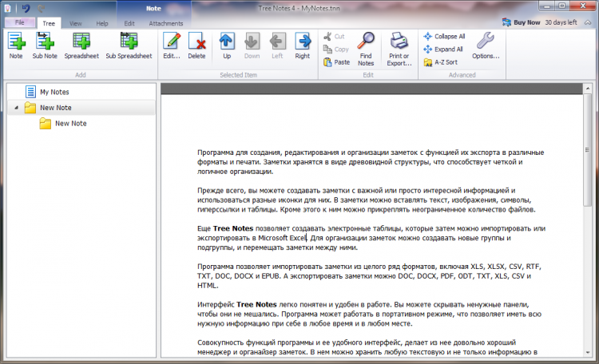Image resolution: width=599 pixels, height=364 pixels.
Task: Click the Note contextual tab header
Action: coord(153,9)
